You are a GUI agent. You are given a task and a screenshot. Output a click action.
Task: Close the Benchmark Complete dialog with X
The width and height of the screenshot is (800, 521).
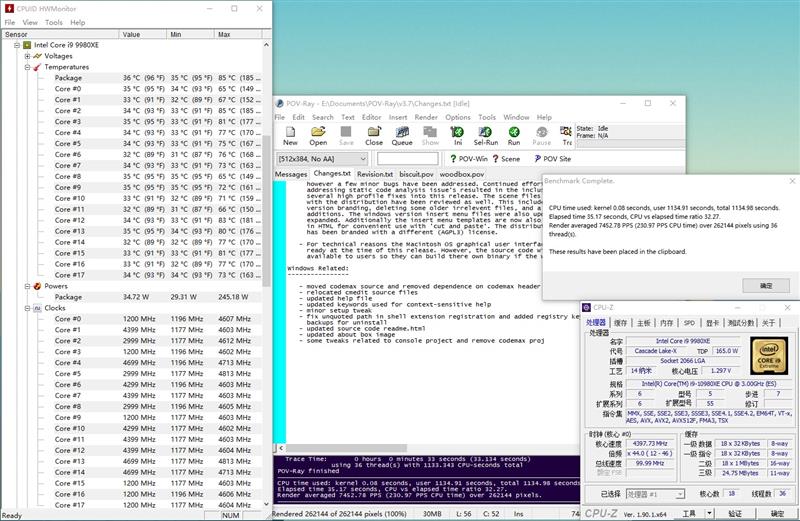coord(792,181)
